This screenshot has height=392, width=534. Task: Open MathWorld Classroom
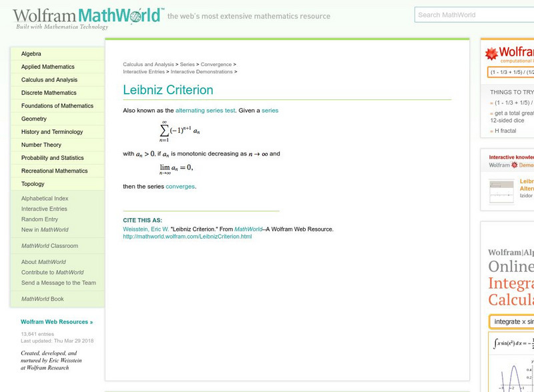coord(49,246)
